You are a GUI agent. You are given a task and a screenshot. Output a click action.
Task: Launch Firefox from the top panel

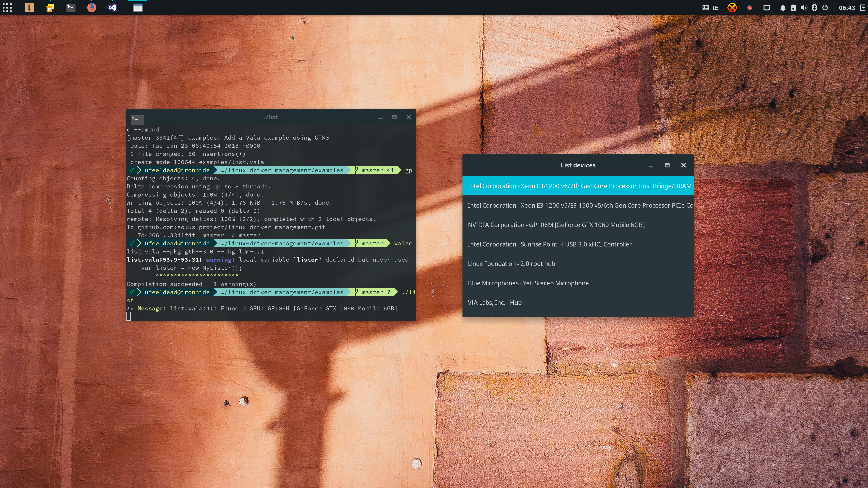click(x=92, y=7)
